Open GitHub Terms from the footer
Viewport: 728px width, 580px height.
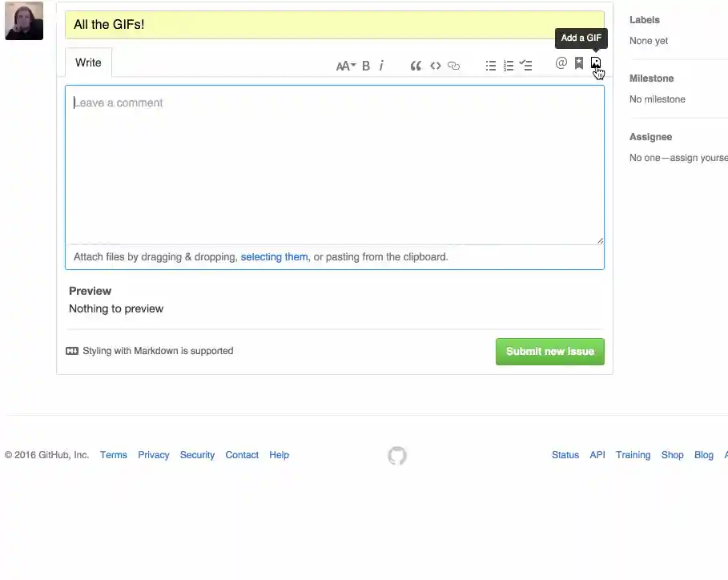113,454
